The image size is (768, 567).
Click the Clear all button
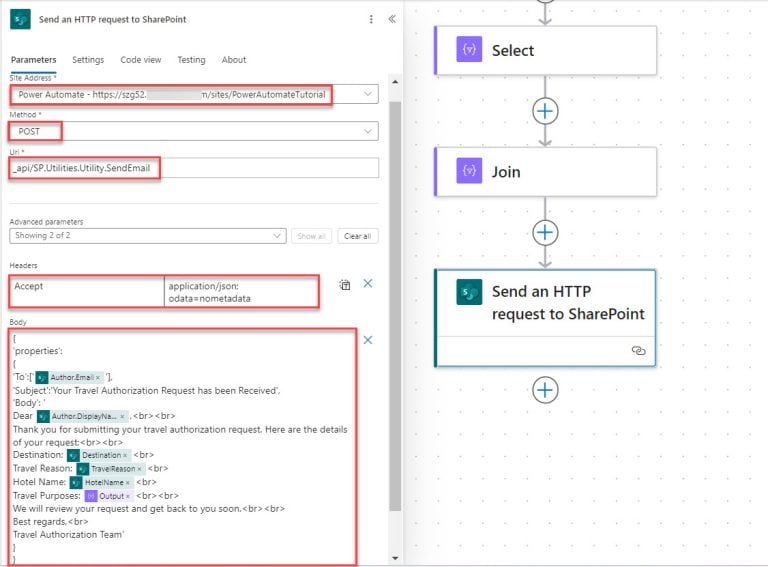coord(358,236)
